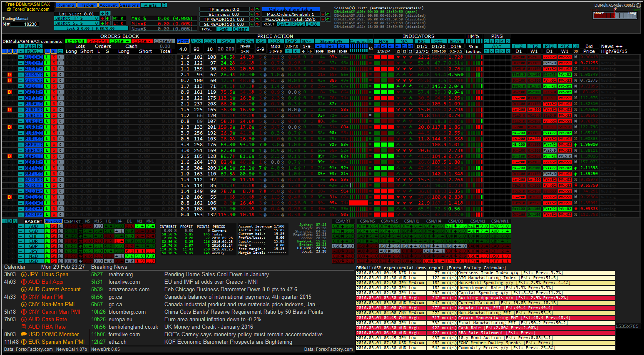Click the tilde expander beside AUDCAD
The image size is (644, 355).
21,57
